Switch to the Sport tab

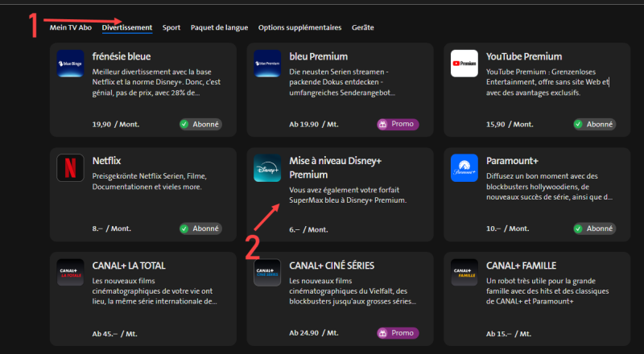(171, 28)
